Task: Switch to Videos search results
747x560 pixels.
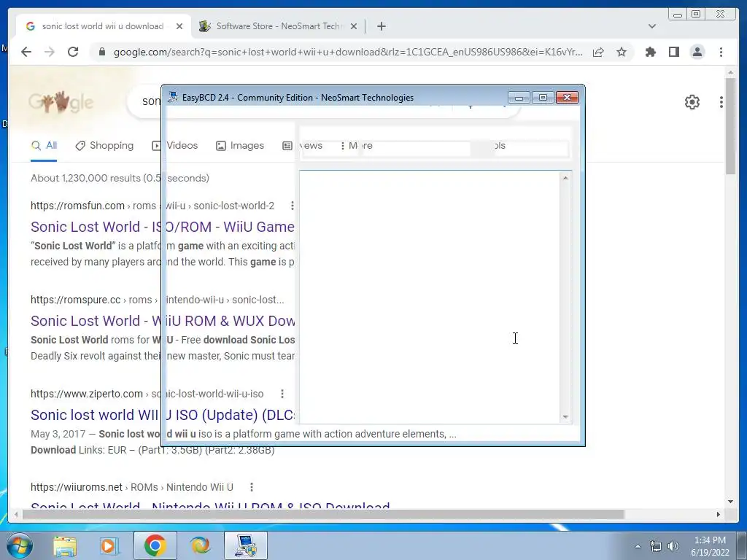Action: [175, 146]
